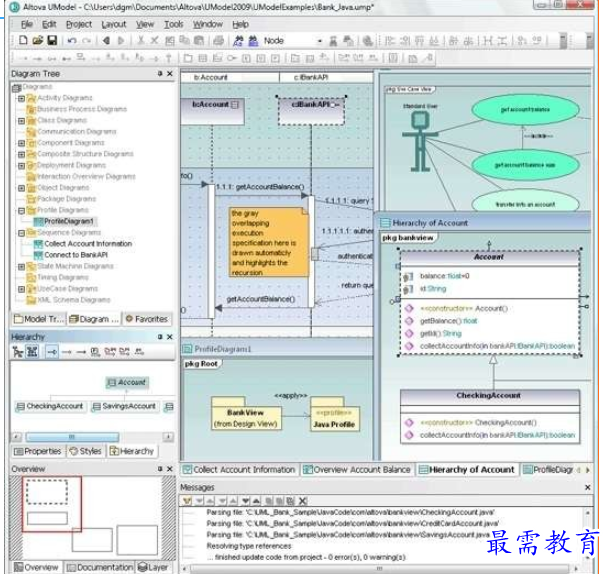Open the File menu
608x574 pixels.
click(x=27, y=24)
